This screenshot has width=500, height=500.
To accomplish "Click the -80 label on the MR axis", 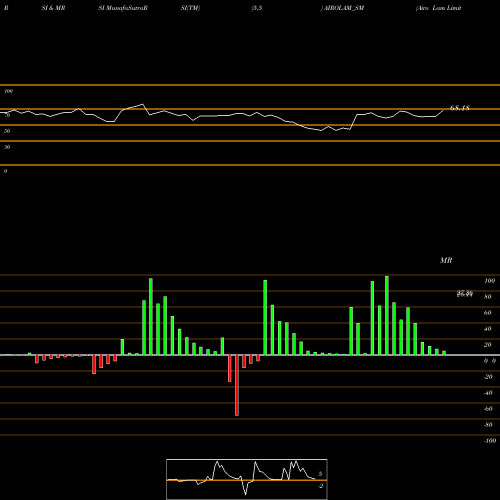I will tap(488, 425).
